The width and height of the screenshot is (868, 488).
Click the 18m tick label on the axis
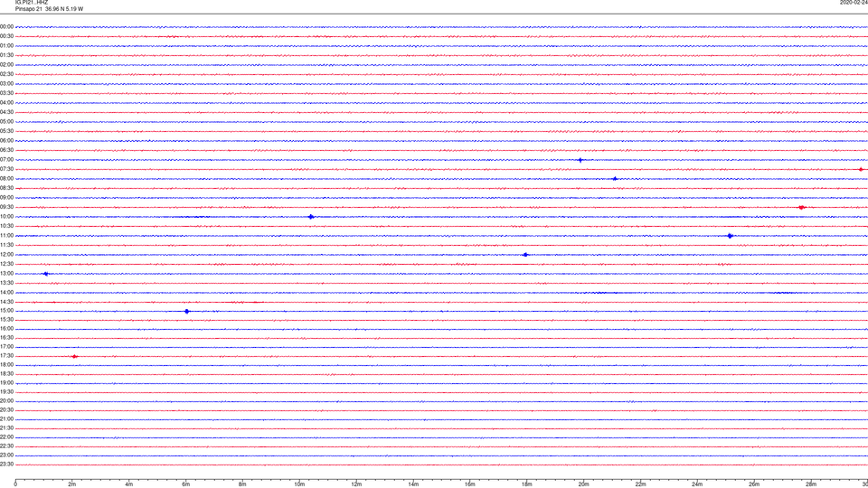point(527,484)
